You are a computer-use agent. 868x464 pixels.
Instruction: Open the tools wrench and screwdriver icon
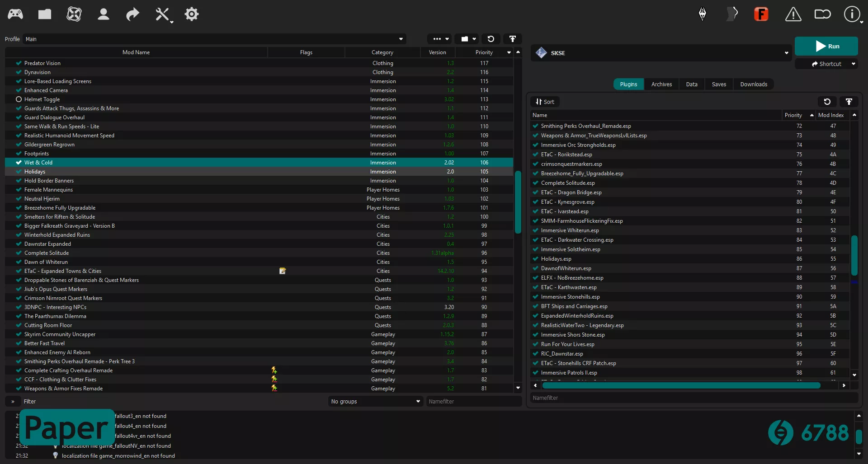pyautogui.click(x=162, y=14)
